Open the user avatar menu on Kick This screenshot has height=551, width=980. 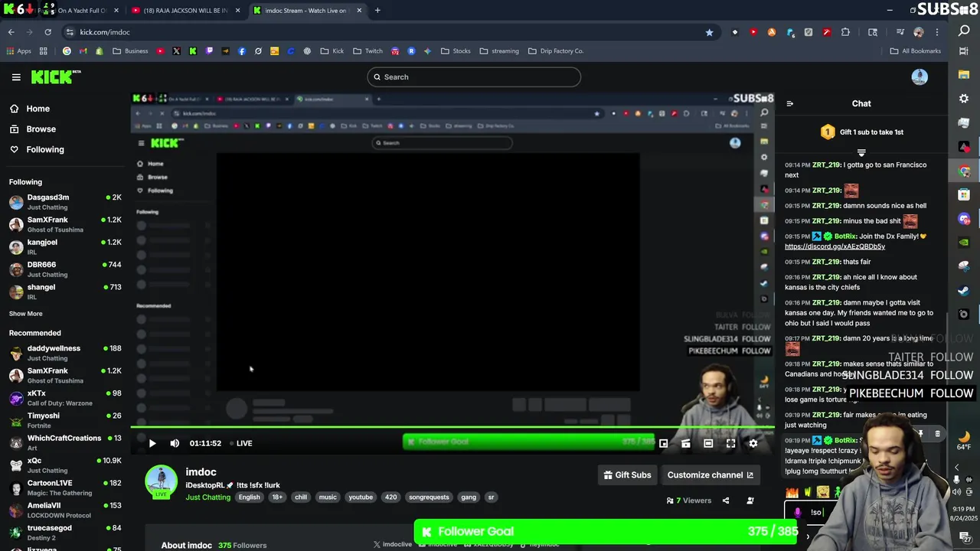point(920,77)
